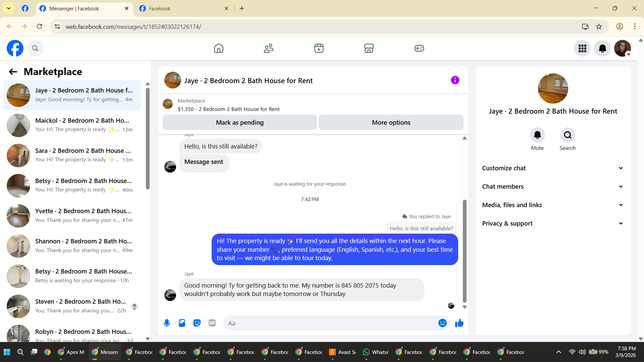Click the voice clip microphone icon

click(167, 323)
